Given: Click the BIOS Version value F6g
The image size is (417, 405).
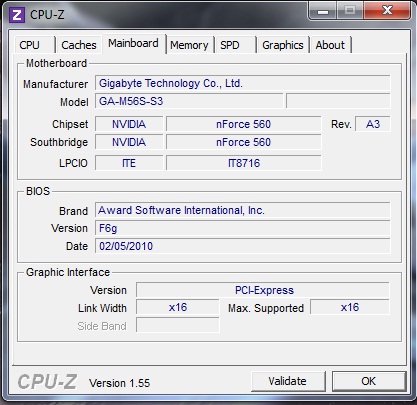Looking at the screenshot, I should [x=242, y=228].
